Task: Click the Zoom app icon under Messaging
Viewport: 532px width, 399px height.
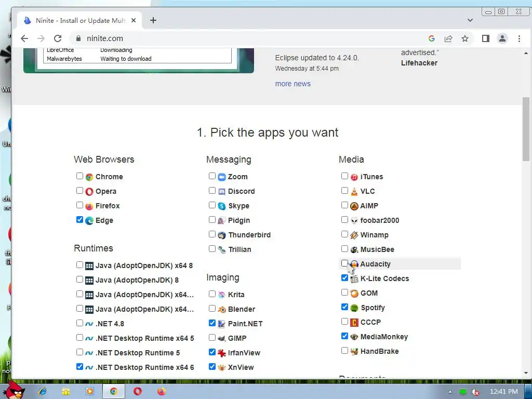Action: click(x=221, y=177)
